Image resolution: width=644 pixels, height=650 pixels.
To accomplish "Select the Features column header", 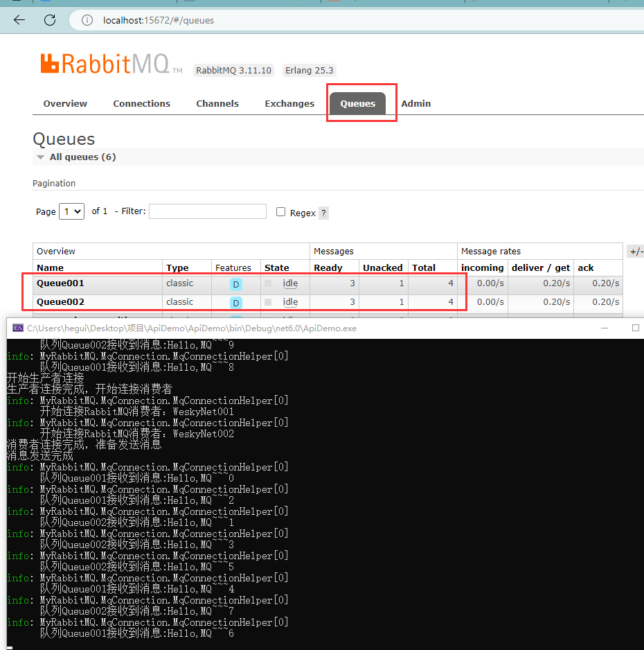I will coord(233,267).
